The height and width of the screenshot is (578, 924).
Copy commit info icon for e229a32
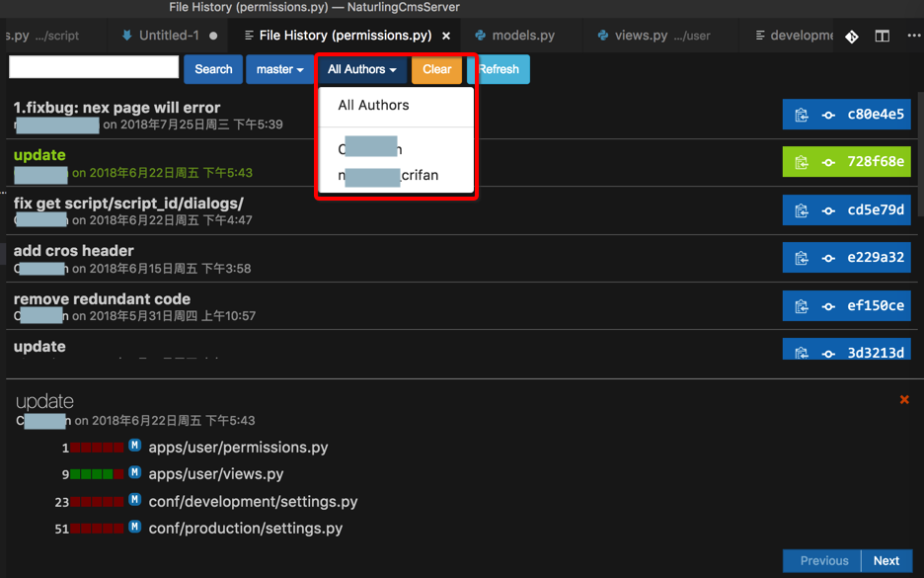point(801,258)
